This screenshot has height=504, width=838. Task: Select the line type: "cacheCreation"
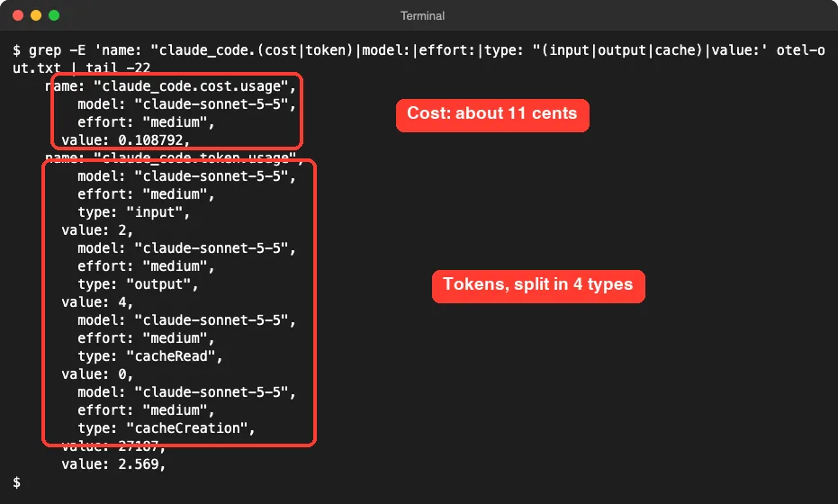click(x=167, y=428)
